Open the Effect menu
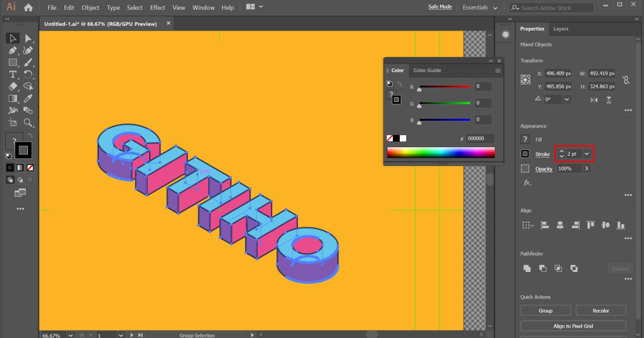Screen dimensions: 644x338 (157, 8)
